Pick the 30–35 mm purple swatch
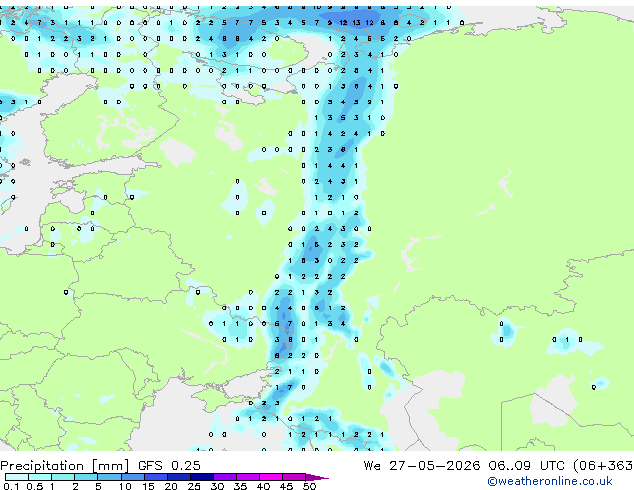Screen dimensions: 634x490 point(224,477)
